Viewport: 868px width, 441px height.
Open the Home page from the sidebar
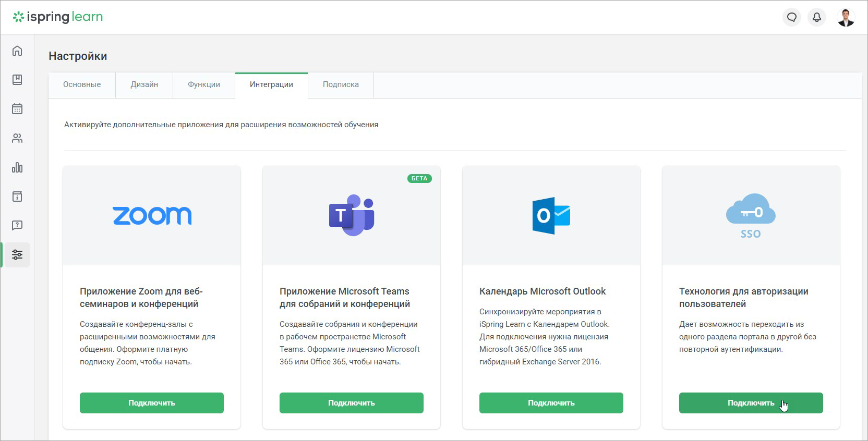pyautogui.click(x=17, y=51)
